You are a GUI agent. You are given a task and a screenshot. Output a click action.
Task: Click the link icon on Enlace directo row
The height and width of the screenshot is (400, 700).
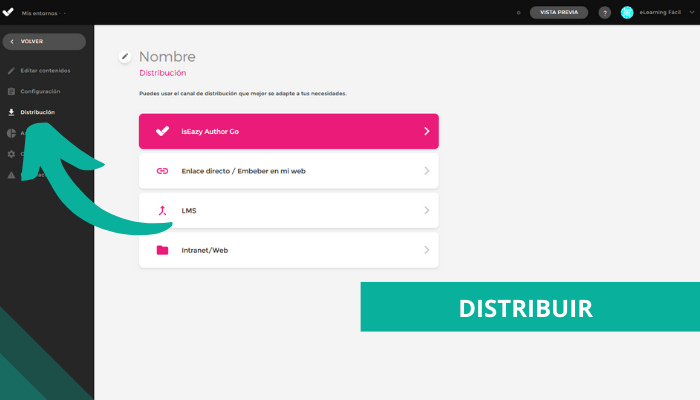pos(162,171)
